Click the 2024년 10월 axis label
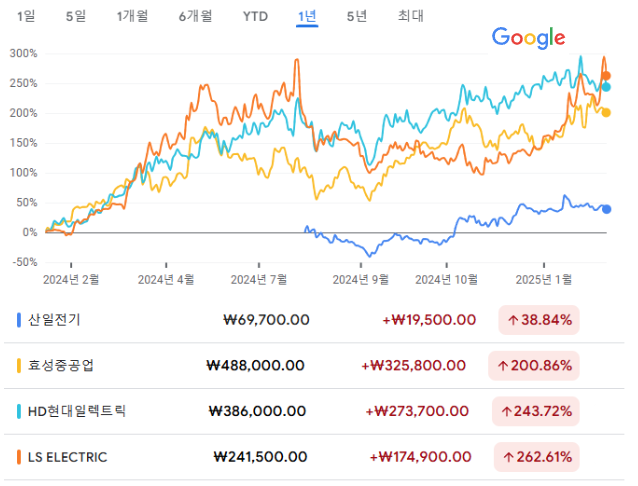This screenshot has width=638, height=486. [x=446, y=280]
